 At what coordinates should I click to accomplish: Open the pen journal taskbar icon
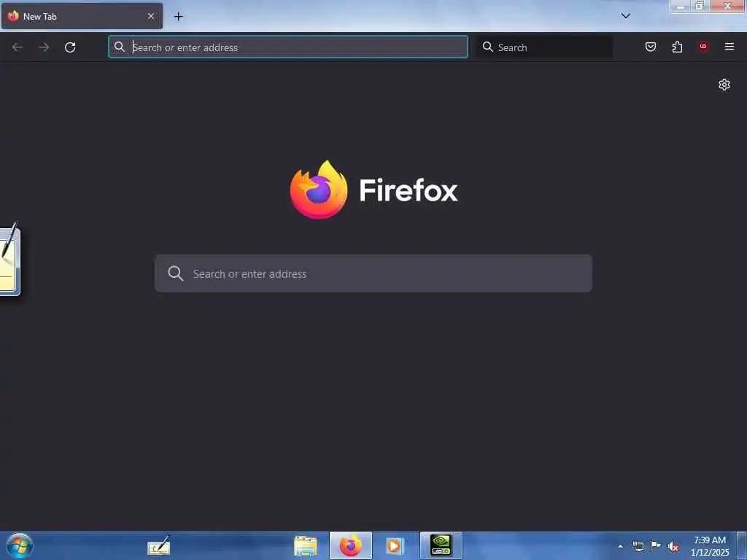click(x=159, y=545)
